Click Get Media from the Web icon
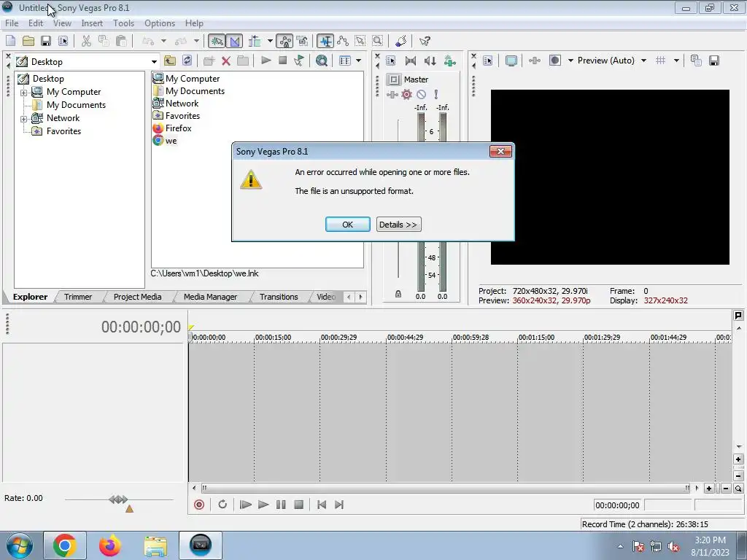 (322, 61)
